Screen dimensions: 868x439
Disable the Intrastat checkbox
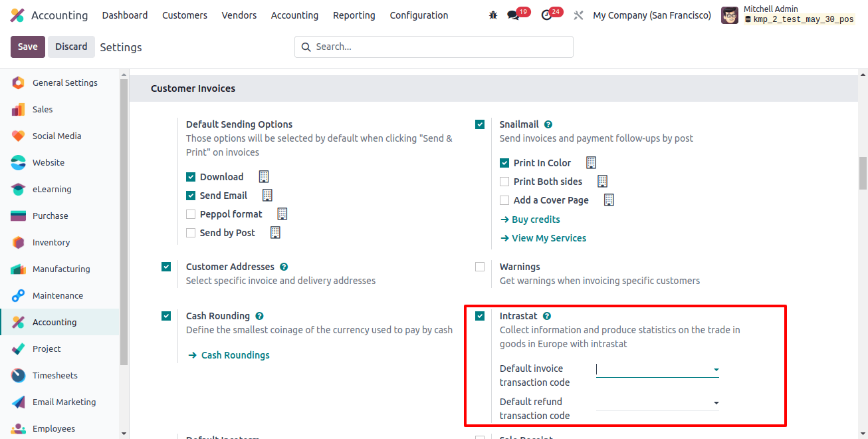tap(480, 316)
